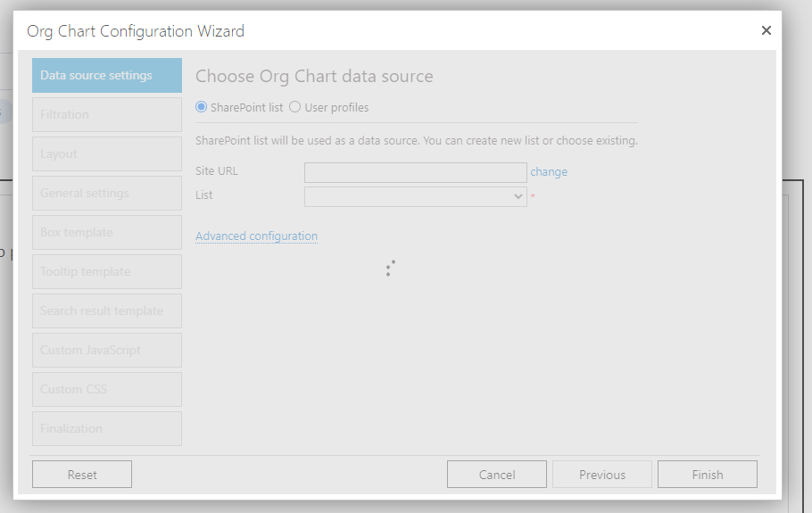Click the Cancel button
The image size is (812, 513).
click(497, 475)
